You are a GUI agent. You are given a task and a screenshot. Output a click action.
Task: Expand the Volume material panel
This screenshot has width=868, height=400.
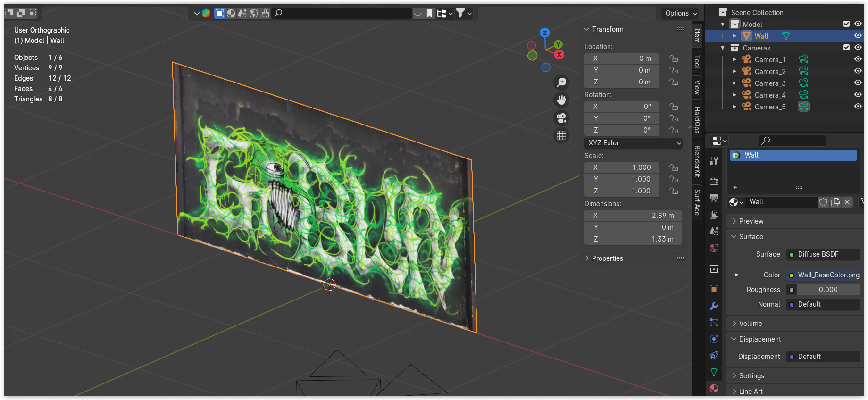pyautogui.click(x=734, y=324)
